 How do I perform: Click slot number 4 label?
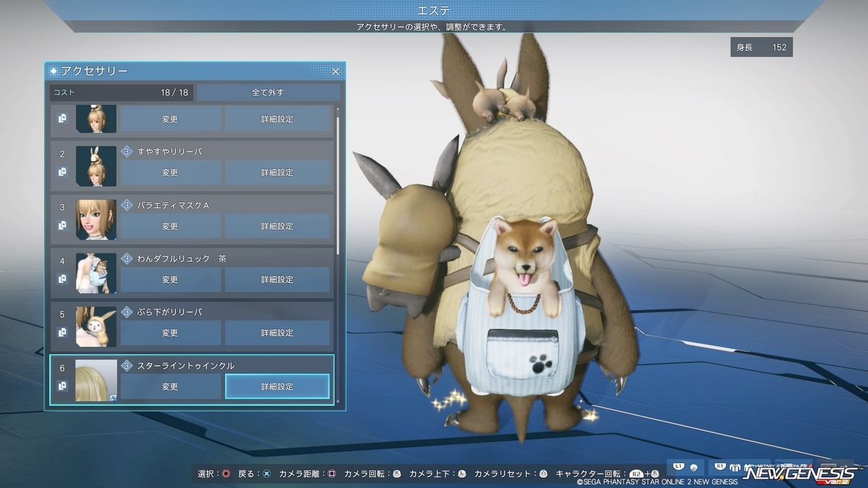[x=62, y=260]
